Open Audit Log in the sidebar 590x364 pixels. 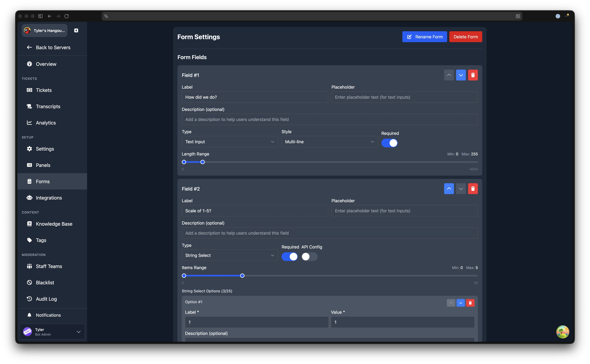[52, 299]
